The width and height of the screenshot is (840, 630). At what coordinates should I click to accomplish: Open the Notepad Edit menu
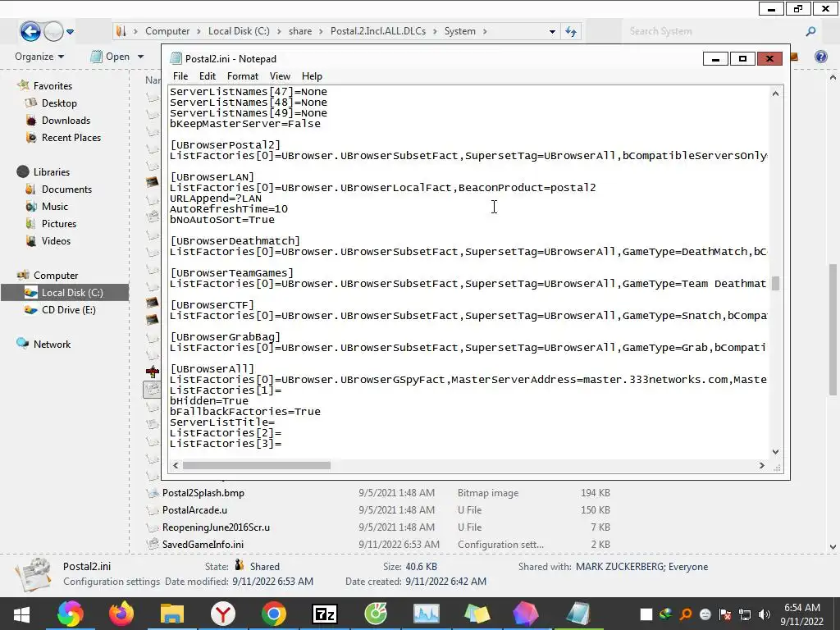208,76
